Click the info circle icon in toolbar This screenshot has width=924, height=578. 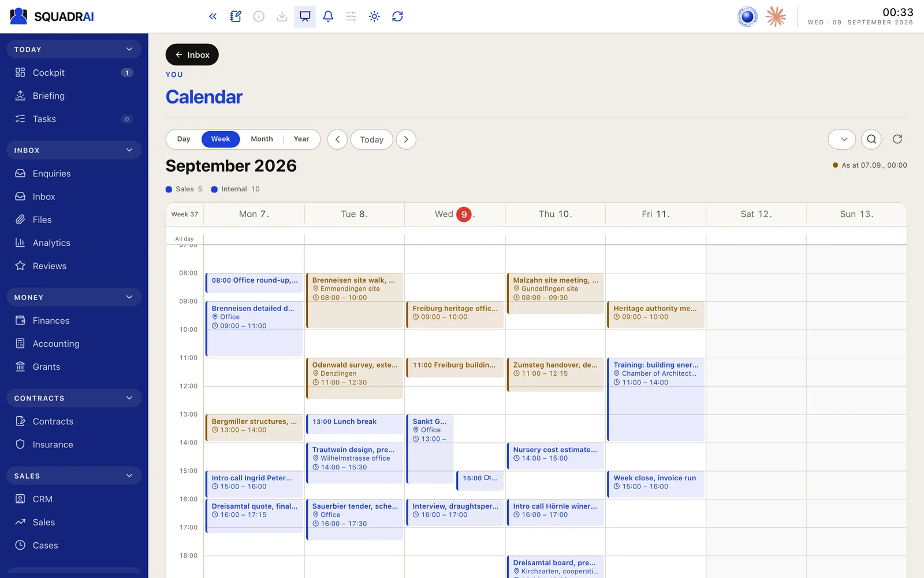click(259, 16)
